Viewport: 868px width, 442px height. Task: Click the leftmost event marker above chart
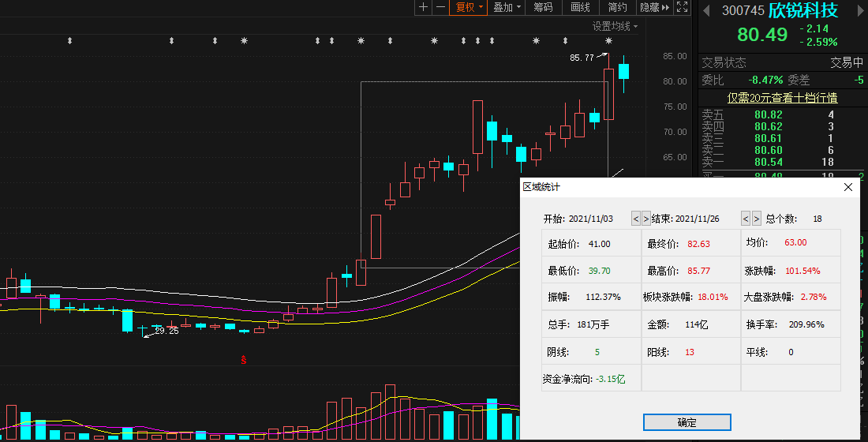69,40
